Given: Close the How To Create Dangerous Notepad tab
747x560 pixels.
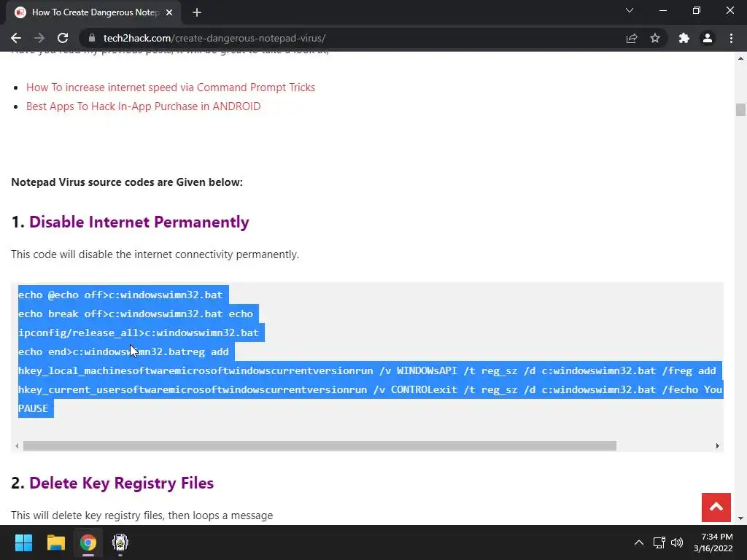Looking at the screenshot, I should (169, 12).
